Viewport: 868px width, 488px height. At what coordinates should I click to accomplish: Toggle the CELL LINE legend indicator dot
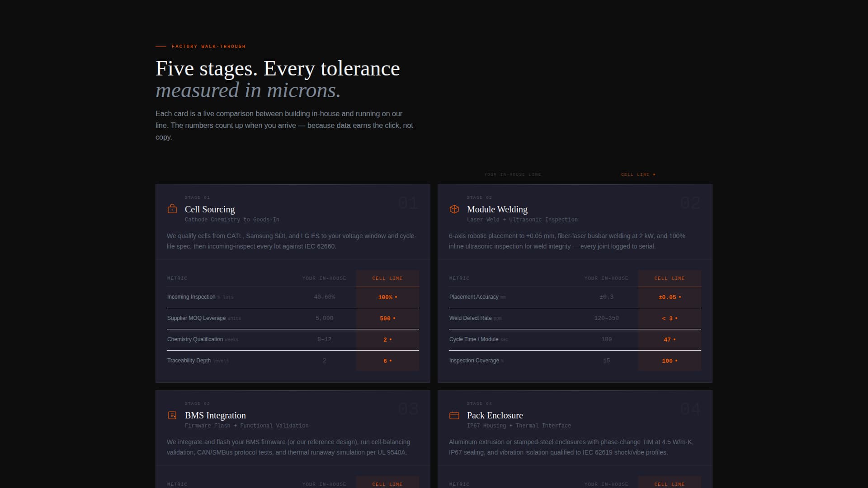click(654, 174)
